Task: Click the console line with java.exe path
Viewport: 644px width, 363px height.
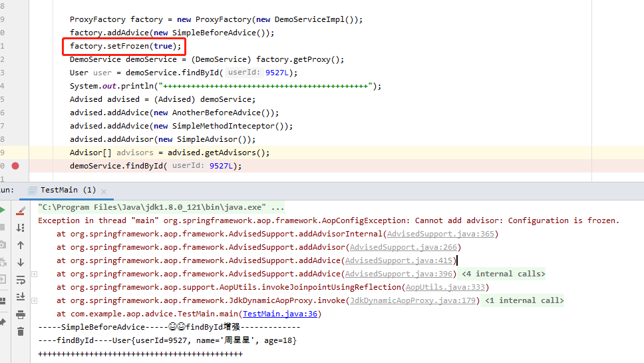Action: pos(161,207)
